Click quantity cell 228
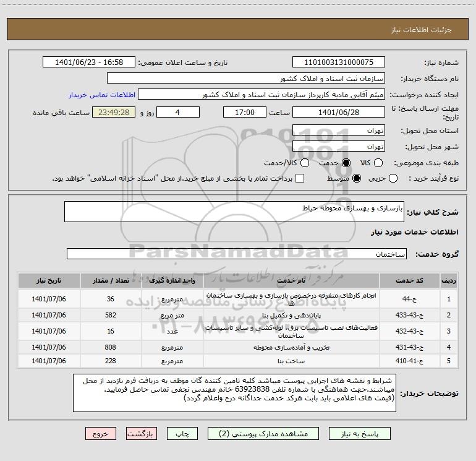This screenshot has width=476, height=461. (111, 361)
